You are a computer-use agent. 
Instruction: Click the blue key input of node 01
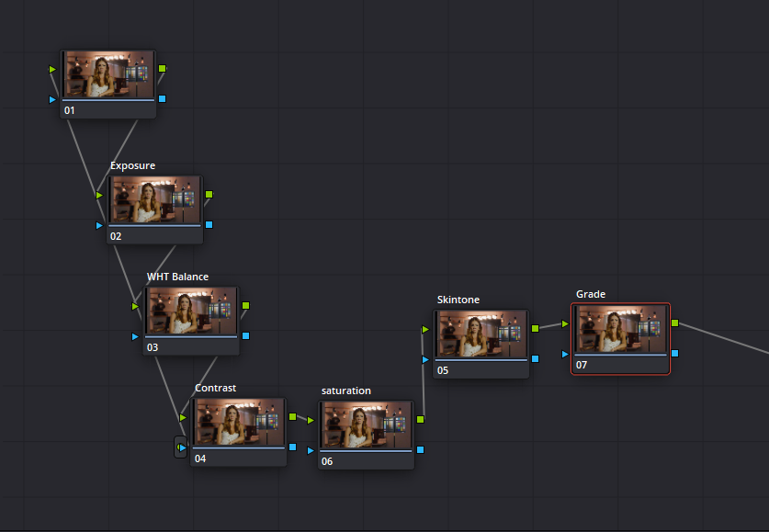(x=52, y=99)
